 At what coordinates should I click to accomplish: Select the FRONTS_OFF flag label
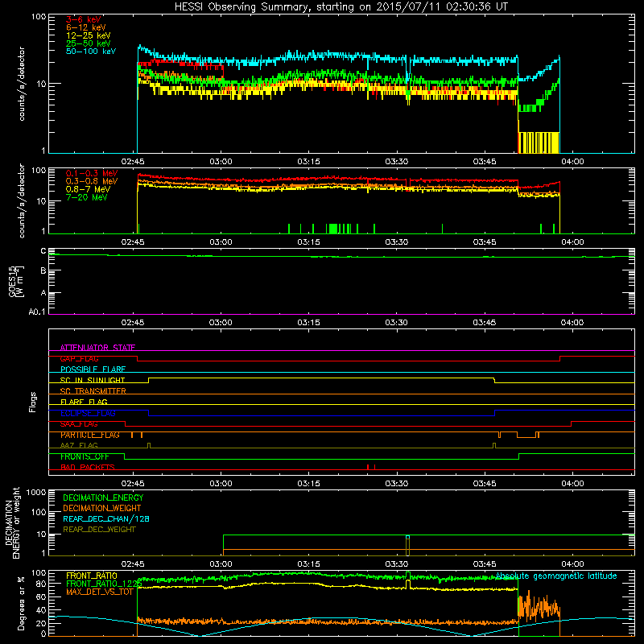point(85,456)
